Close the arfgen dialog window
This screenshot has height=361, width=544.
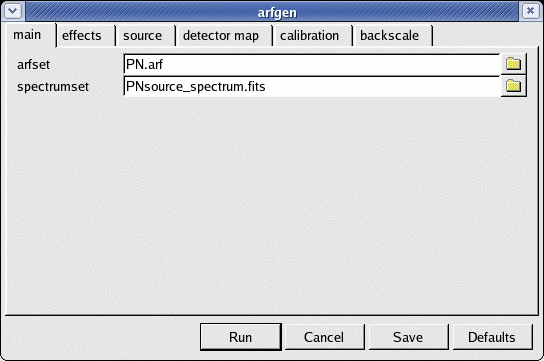coord(530,11)
